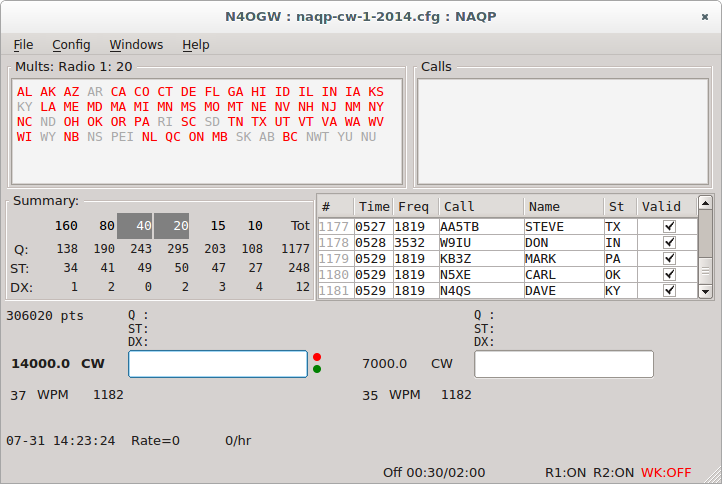Viewport: 722px width, 484px height.
Task: Click the Off 00:30/02:00 timer
Action: (x=434, y=473)
